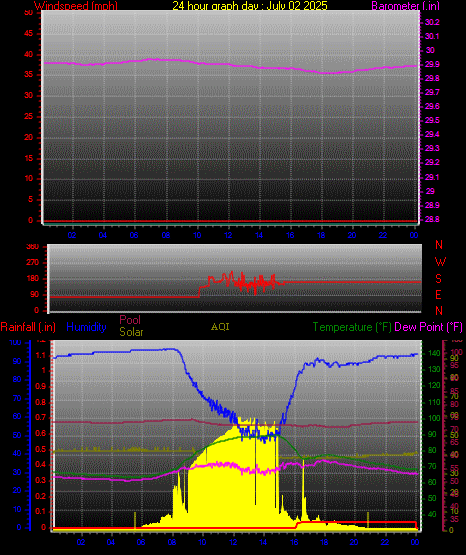Image resolution: width=466 pixels, height=555 pixels.
Task: Click the Humidity legend label
Action: [86, 327]
